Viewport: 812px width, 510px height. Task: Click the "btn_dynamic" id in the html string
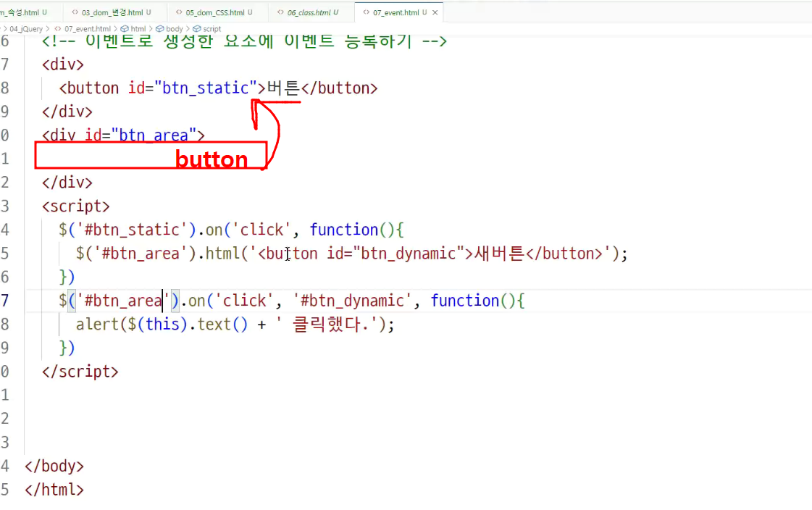pos(409,254)
